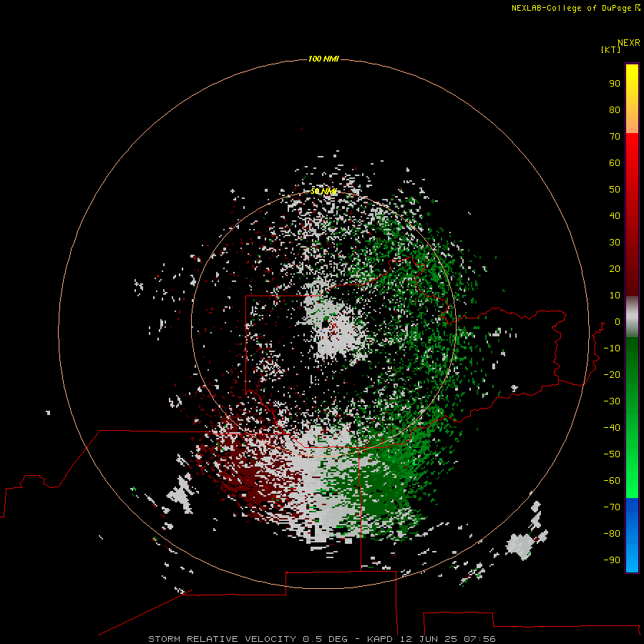Click the 40 value on the velocity scale
This screenshot has width=644, height=644.
click(615, 215)
